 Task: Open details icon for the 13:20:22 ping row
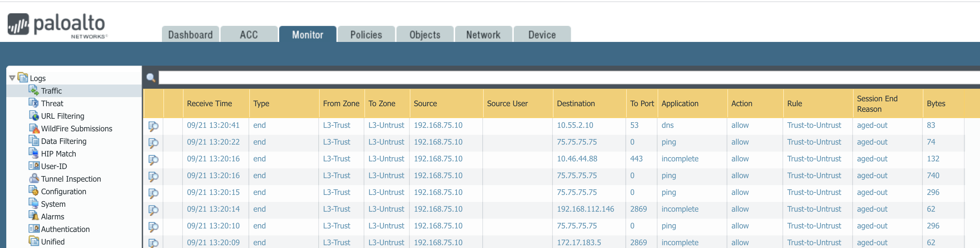153,143
